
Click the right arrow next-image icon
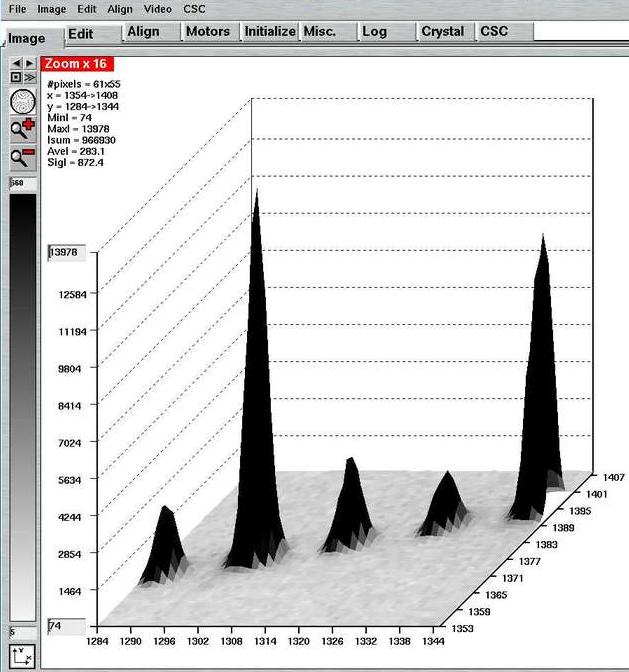pos(29,63)
